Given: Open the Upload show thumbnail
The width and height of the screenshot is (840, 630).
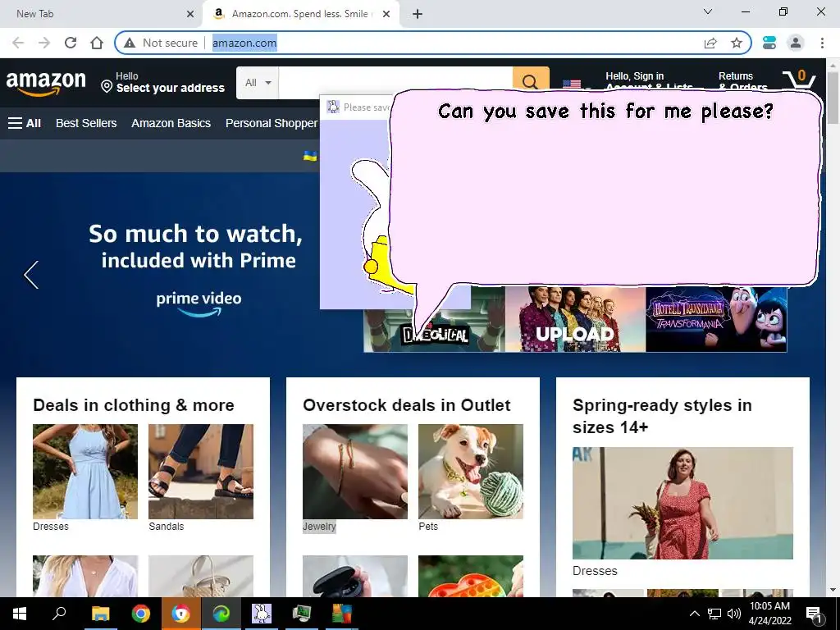Looking at the screenshot, I should [x=575, y=320].
